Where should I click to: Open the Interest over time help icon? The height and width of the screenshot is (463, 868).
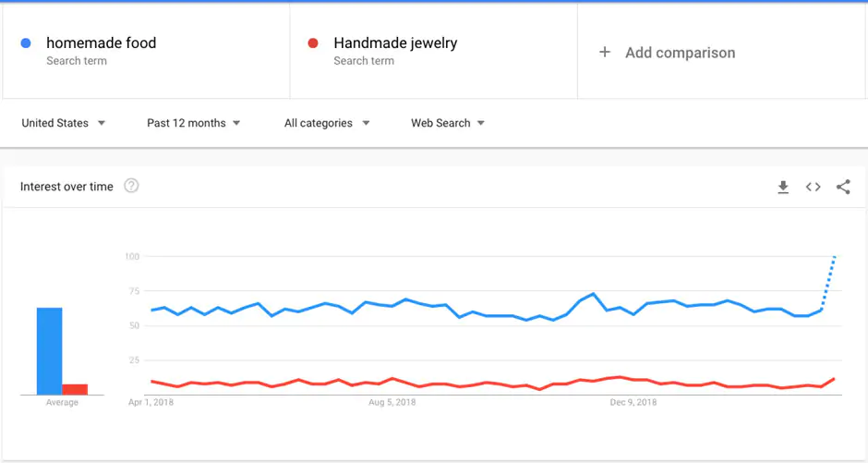tap(131, 186)
